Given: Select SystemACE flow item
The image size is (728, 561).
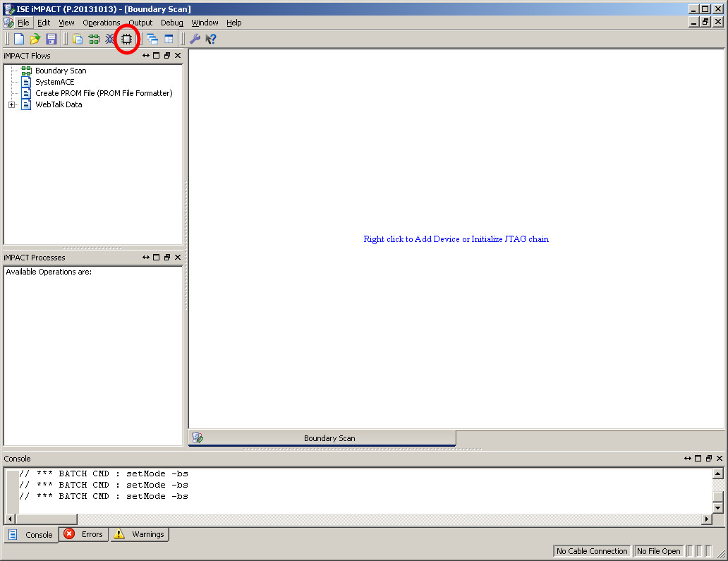Looking at the screenshot, I should 55,82.
